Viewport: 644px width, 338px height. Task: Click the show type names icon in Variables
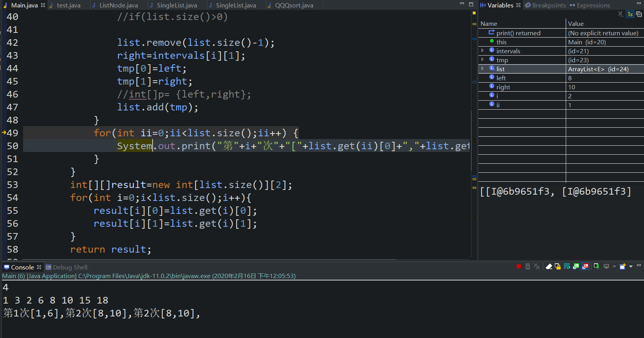click(621, 14)
